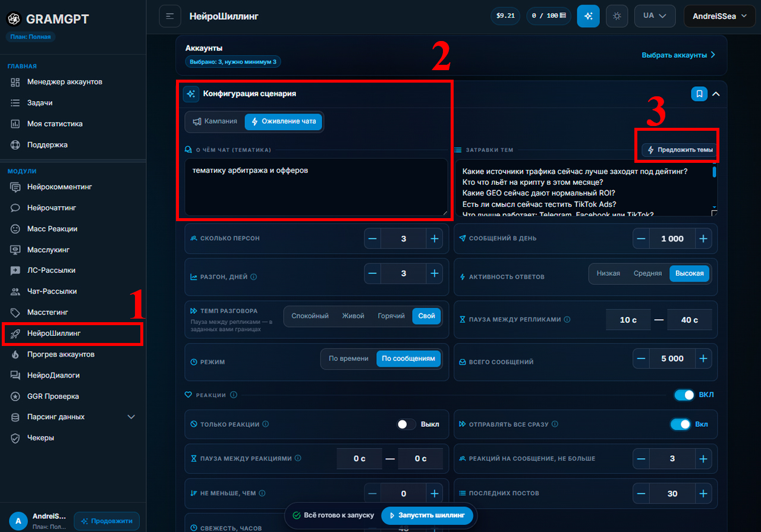Image resolution: width=761 pixels, height=532 pixels.
Task: Open the Чекеры module
Action: coord(73,438)
